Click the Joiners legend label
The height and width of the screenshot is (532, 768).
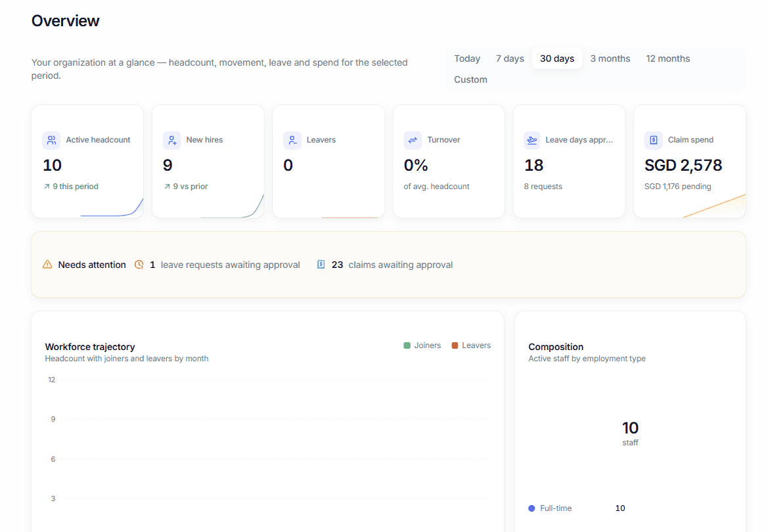coord(428,345)
